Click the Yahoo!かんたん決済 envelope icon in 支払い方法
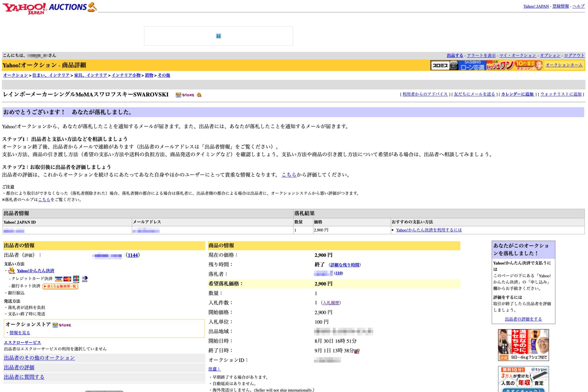588x392 pixels. click(12, 270)
